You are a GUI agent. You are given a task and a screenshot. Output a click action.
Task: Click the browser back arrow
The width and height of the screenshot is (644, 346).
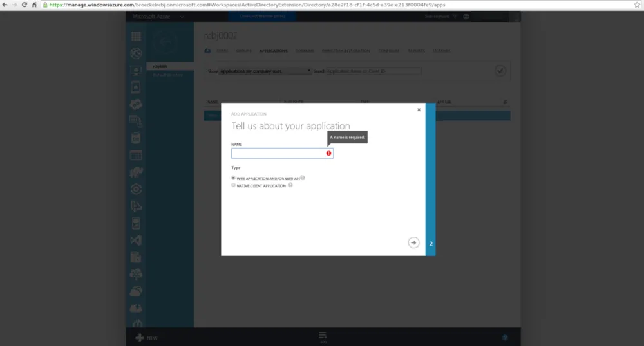coord(5,5)
